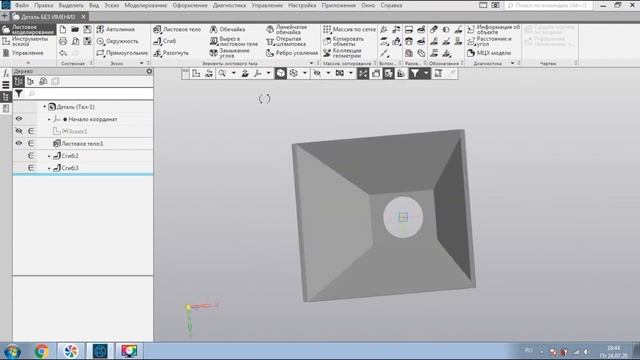Click the tree panel search field
640x360 pixels.
90,94
